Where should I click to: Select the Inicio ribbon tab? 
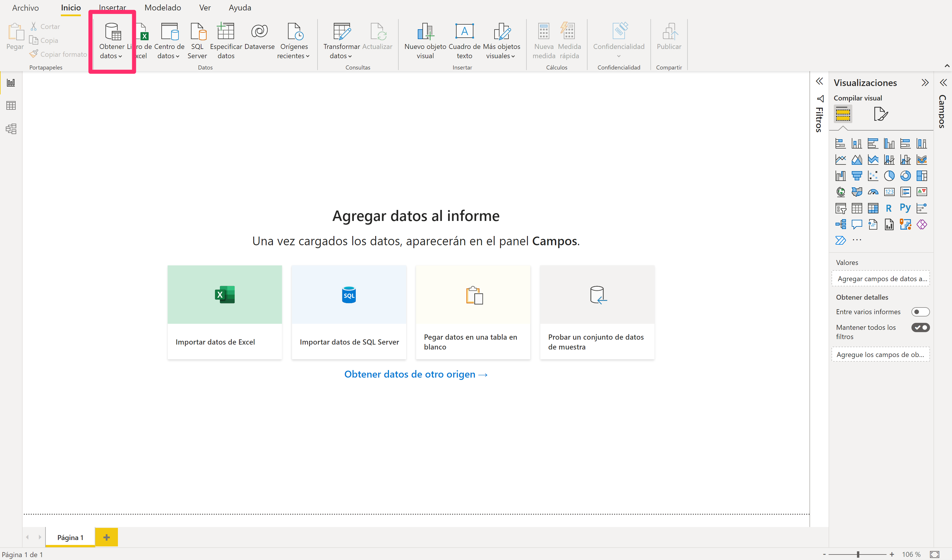click(71, 8)
